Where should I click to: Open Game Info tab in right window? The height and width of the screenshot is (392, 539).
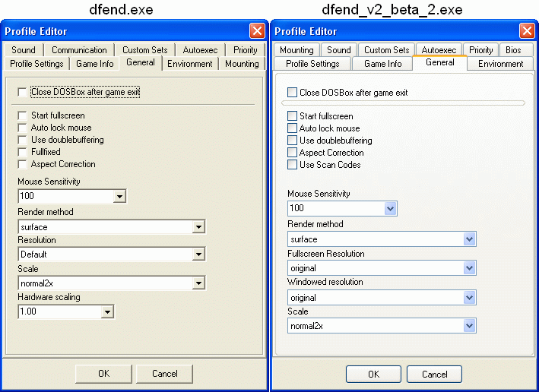coord(382,64)
